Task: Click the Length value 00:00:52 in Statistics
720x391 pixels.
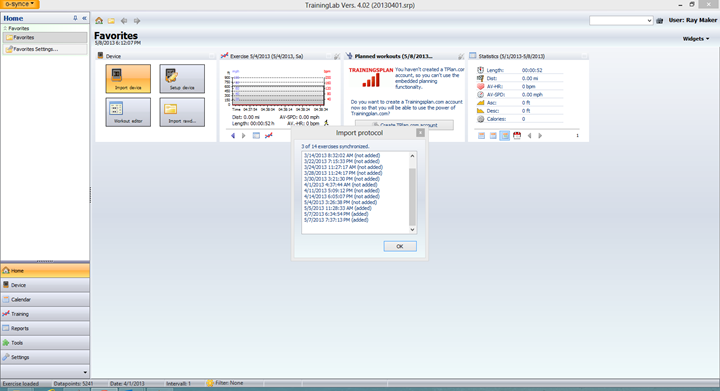Action: click(x=532, y=70)
